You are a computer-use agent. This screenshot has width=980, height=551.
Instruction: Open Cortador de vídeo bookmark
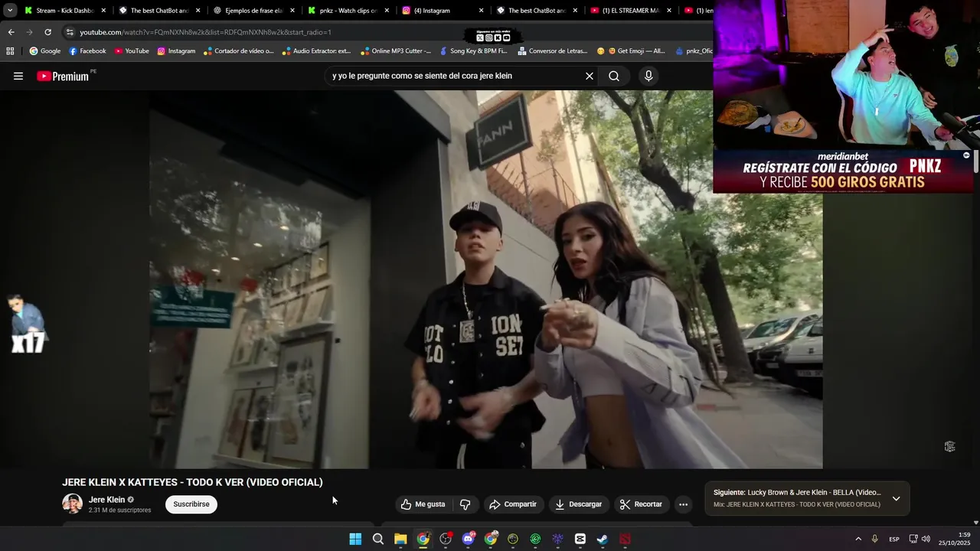(238, 51)
